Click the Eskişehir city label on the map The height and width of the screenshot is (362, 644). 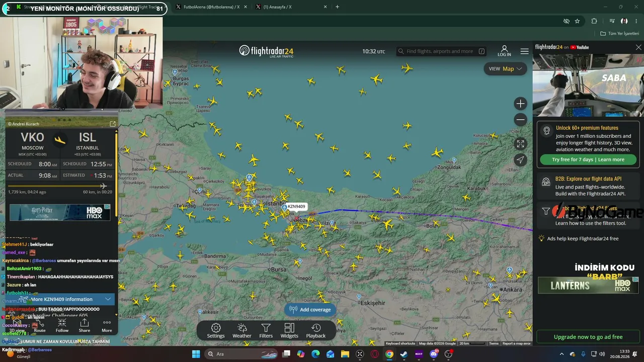pyautogui.click(x=372, y=303)
